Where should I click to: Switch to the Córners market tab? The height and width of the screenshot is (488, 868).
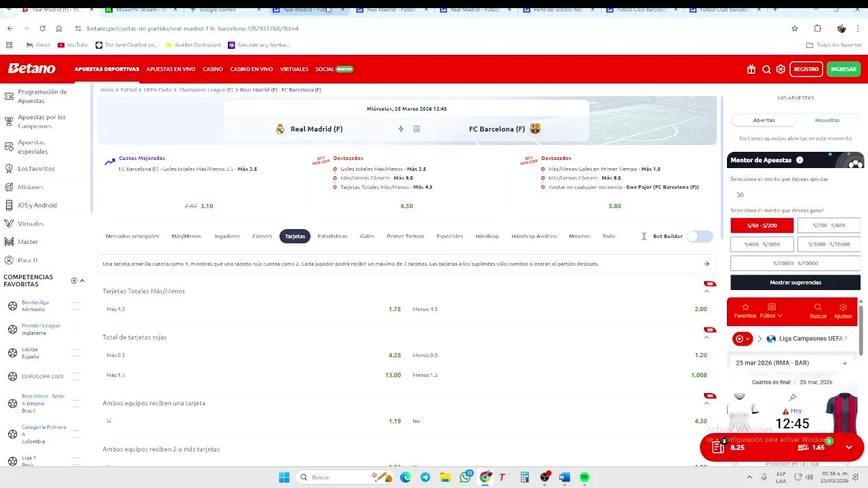pos(262,236)
